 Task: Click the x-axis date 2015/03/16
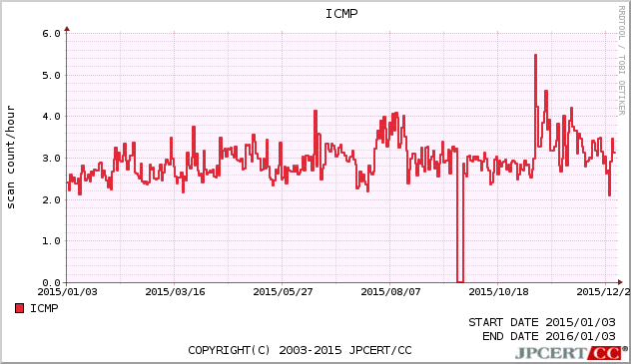click(175, 291)
